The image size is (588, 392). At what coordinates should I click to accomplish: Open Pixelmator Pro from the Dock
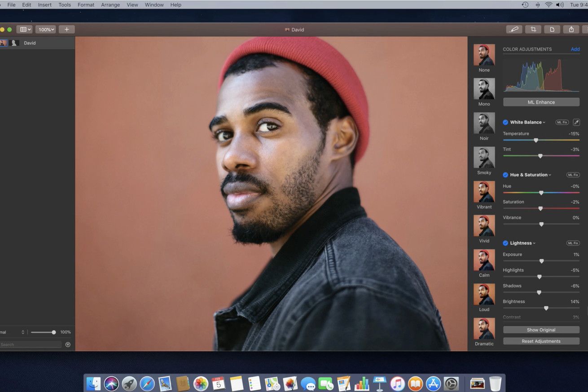click(x=290, y=383)
